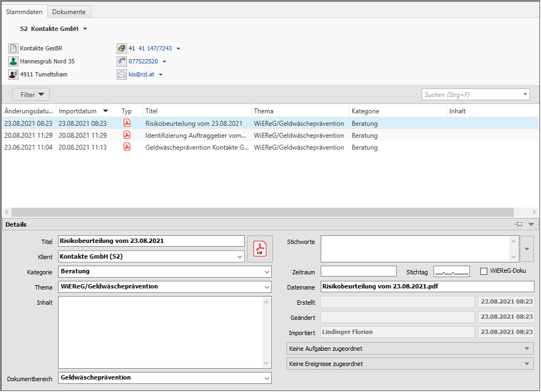
Task: Click the email envelope icon beside kis@rzl.at
Action: (x=122, y=74)
